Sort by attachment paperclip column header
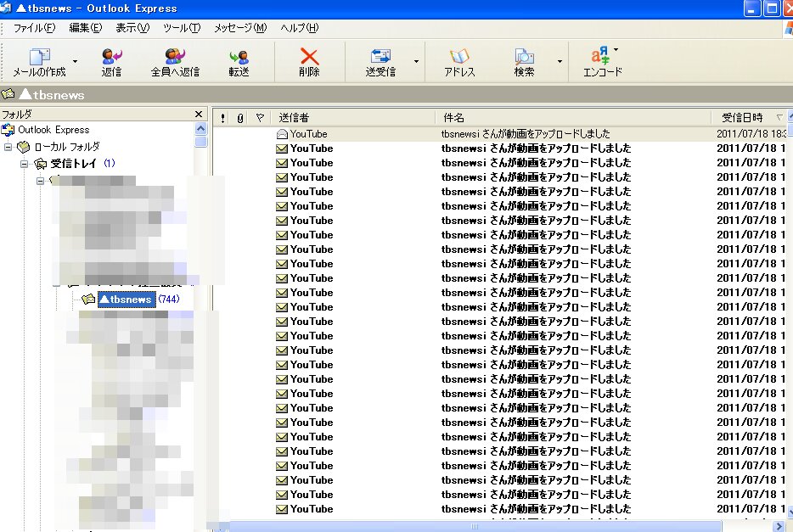This screenshot has width=793, height=532. pyautogui.click(x=240, y=118)
